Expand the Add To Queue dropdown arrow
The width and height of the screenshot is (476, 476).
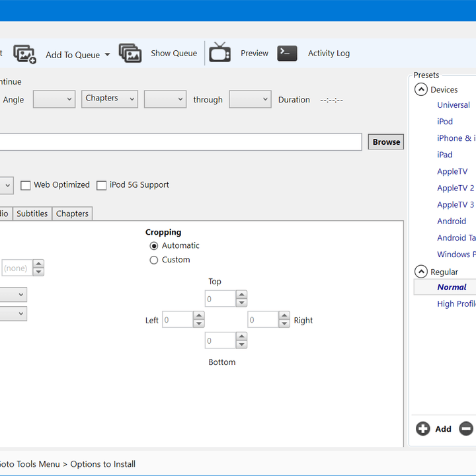(x=107, y=55)
